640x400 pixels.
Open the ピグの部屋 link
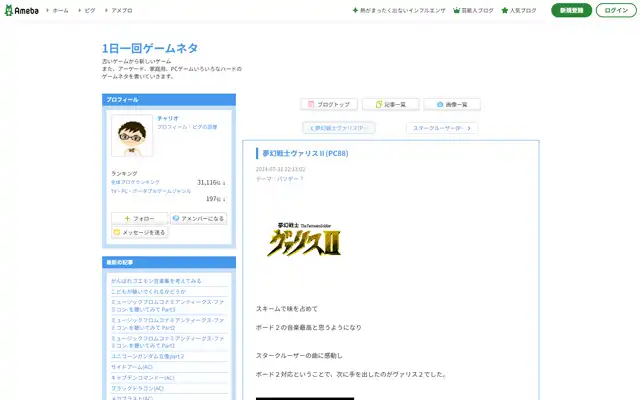204,127
